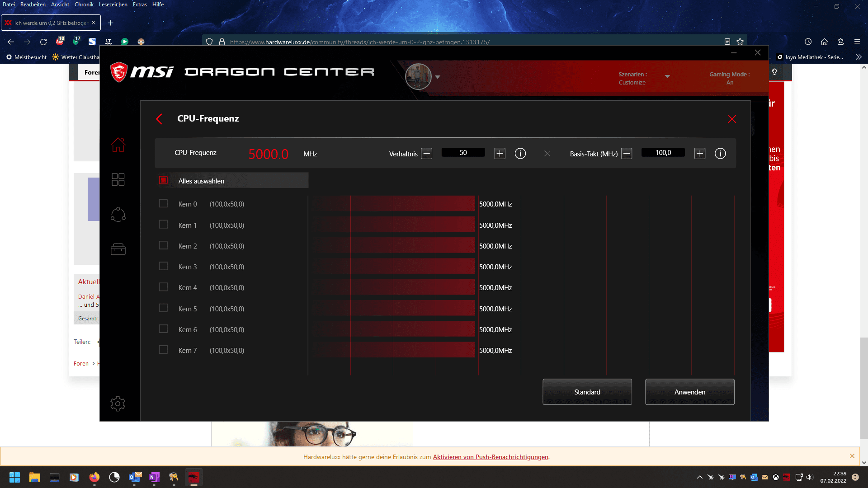Check the Kern 3 checkbox
Viewport: 868px width, 488px height.
pos(163,266)
